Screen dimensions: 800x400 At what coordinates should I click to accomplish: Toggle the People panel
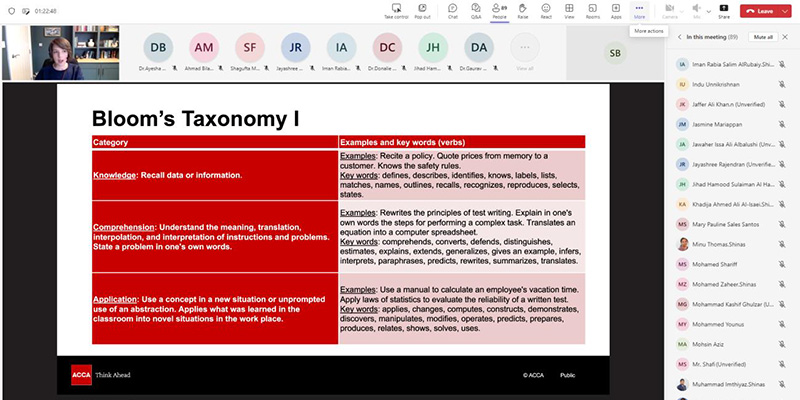coord(499,10)
